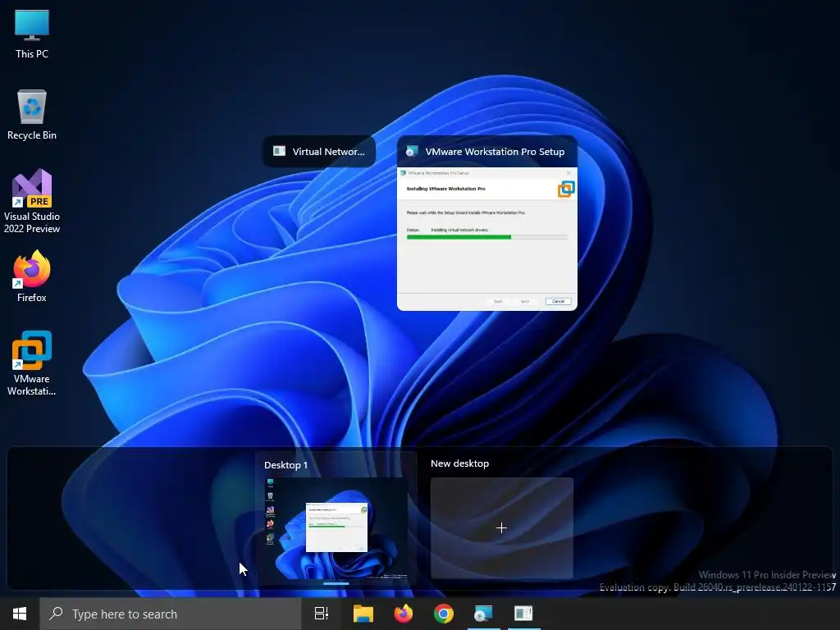840x630 pixels.
Task: Select VMware installer icon in taskbar
Action: (483, 614)
